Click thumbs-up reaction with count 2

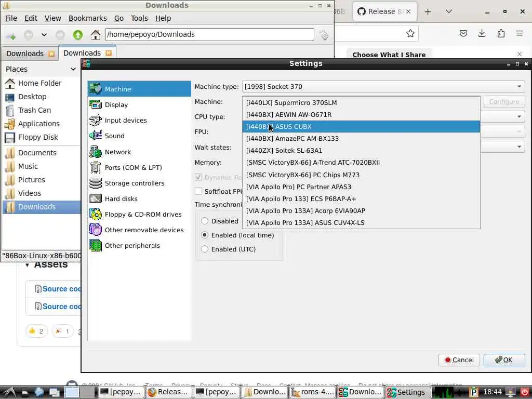(36, 331)
